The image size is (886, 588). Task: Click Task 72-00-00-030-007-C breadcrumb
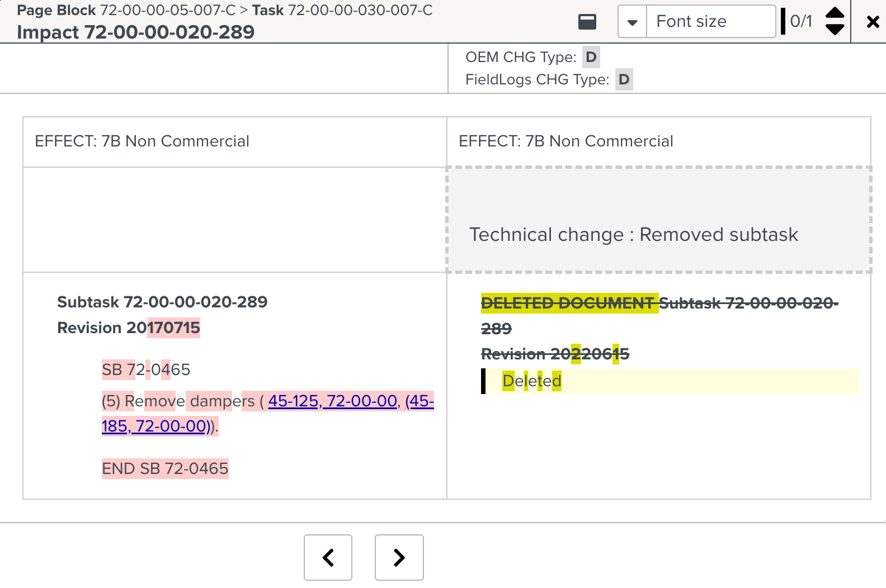coord(342,10)
